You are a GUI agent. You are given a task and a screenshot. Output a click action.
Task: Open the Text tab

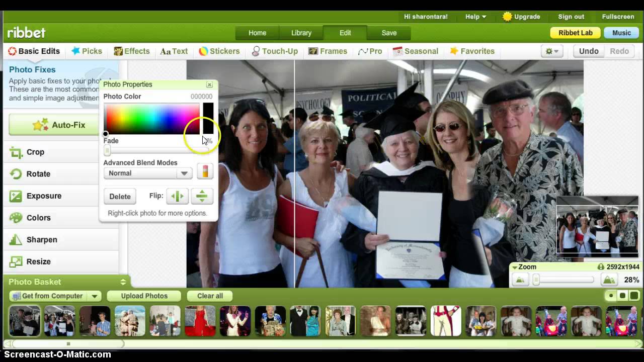tap(174, 51)
